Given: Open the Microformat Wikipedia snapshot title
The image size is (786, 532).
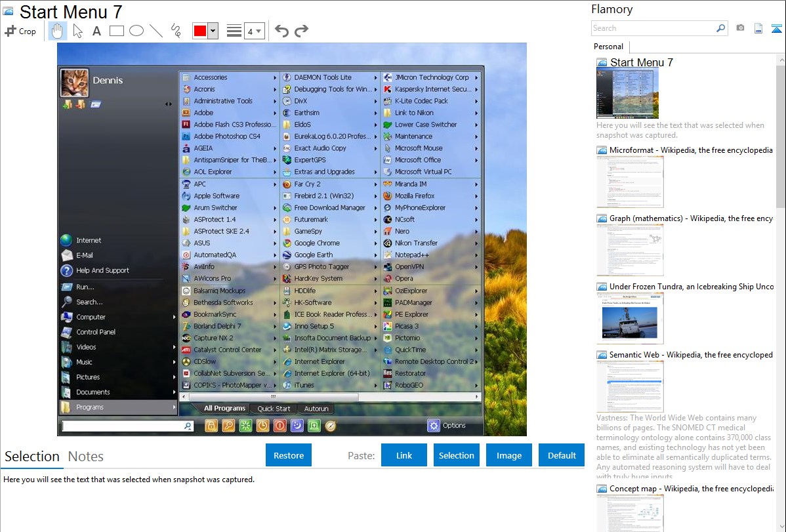Looking at the screenshot, I should 691,150.
